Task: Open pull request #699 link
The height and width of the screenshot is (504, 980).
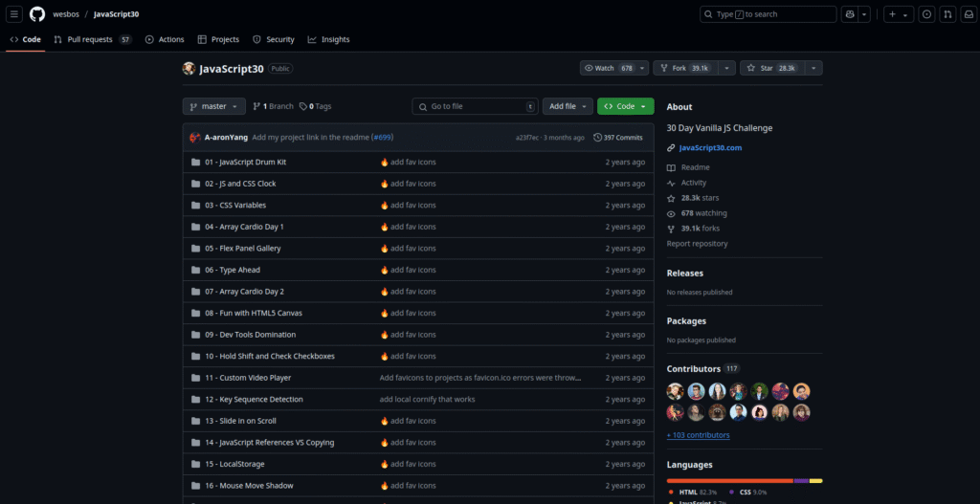Action: pos(383,138)
